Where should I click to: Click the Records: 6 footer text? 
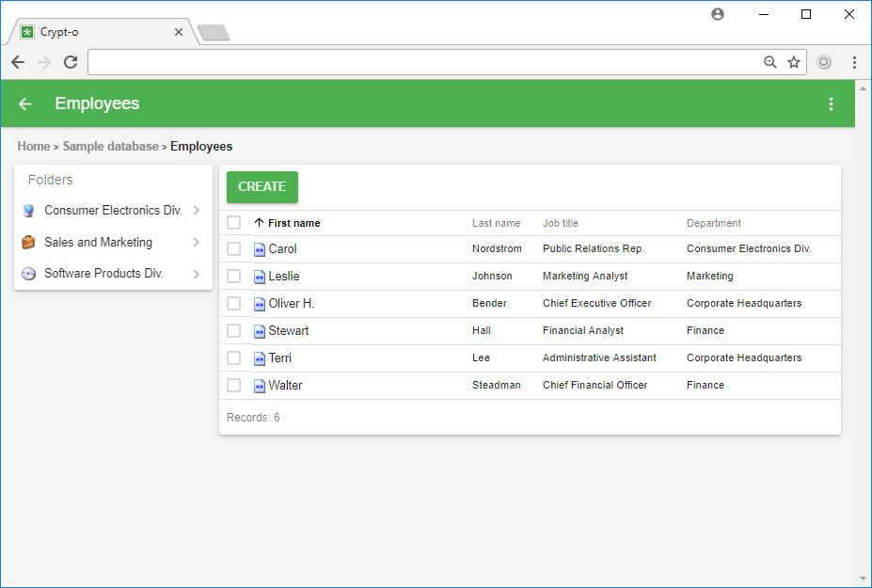coord(253,418)
